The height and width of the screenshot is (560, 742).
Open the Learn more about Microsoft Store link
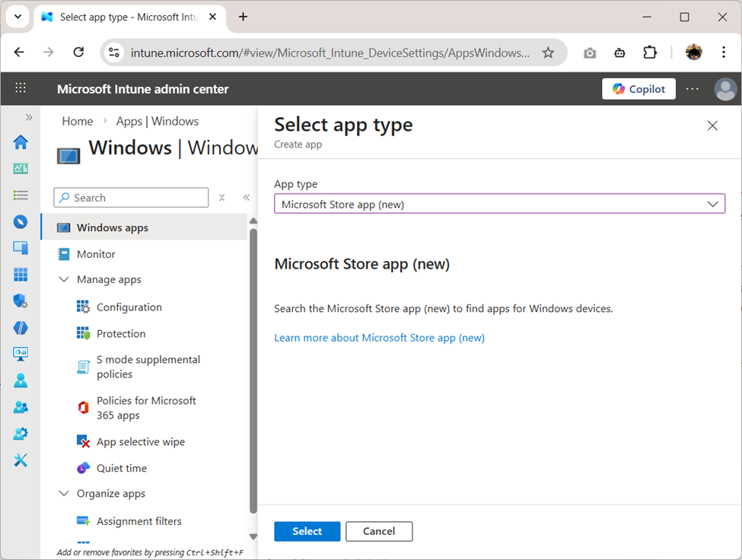click(x=379, y=337)
